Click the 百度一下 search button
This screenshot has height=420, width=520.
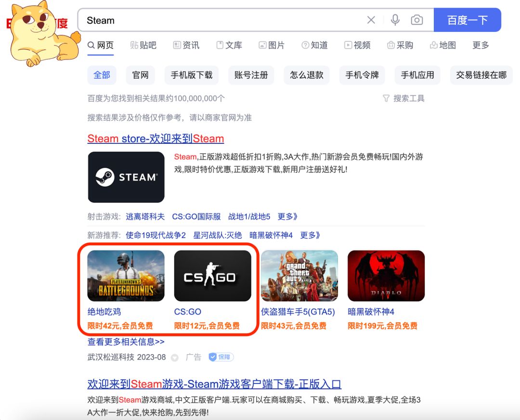(x=467, y=20)
